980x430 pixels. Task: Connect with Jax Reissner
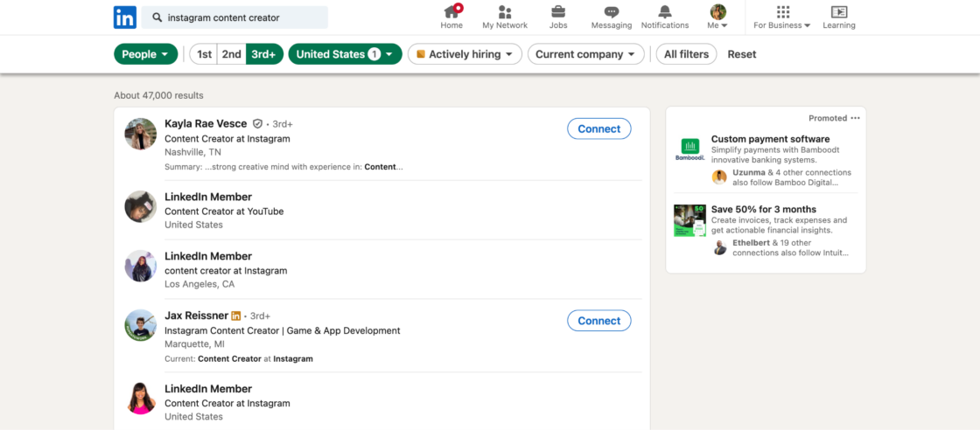[x=598, y=320]
